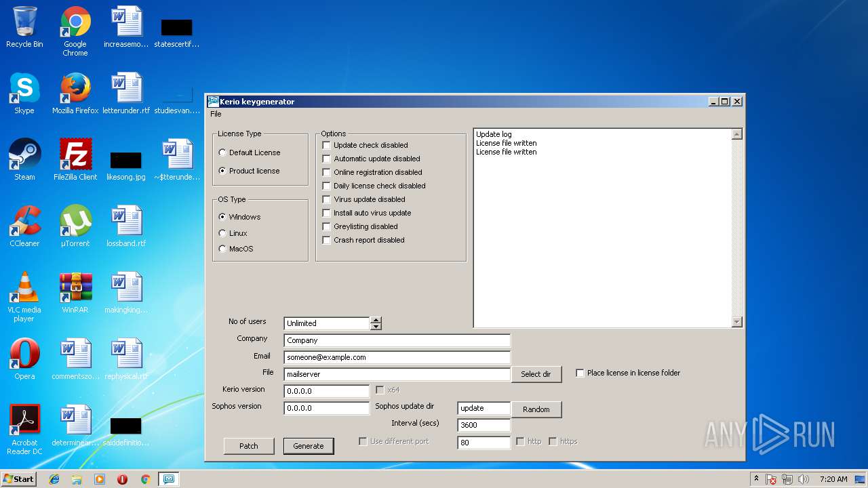Viewport: 868px width, 488px height.
Task: Open the File menu
Action: [216, 114]
